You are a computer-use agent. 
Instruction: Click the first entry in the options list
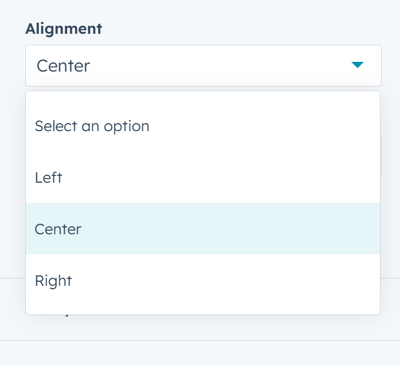[203, 126]
